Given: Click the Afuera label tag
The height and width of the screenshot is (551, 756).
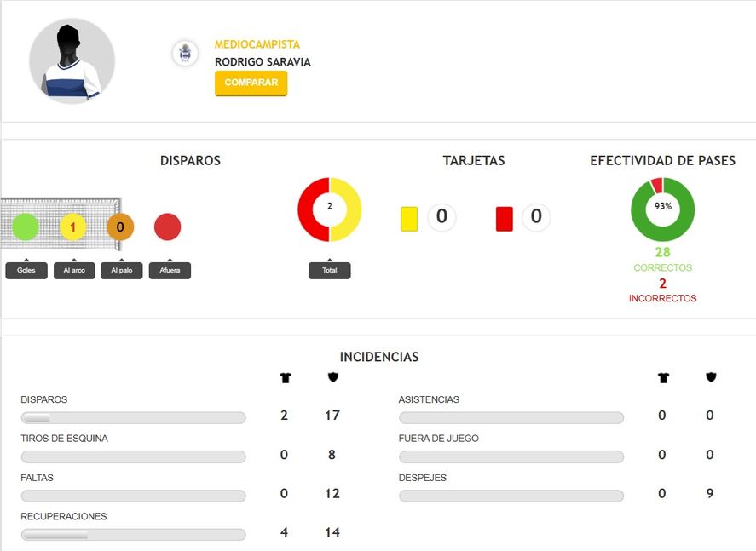Looking at the screenshot, I should (x=170, y=270).
